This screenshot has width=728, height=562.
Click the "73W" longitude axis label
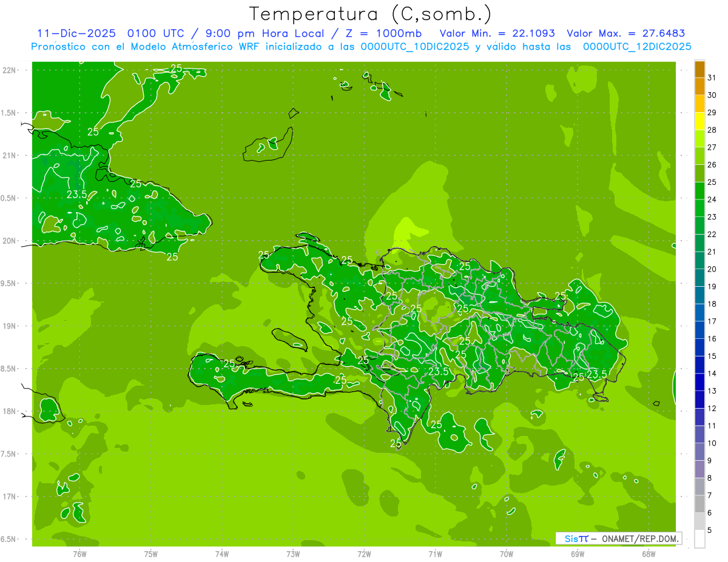[293, 554]
